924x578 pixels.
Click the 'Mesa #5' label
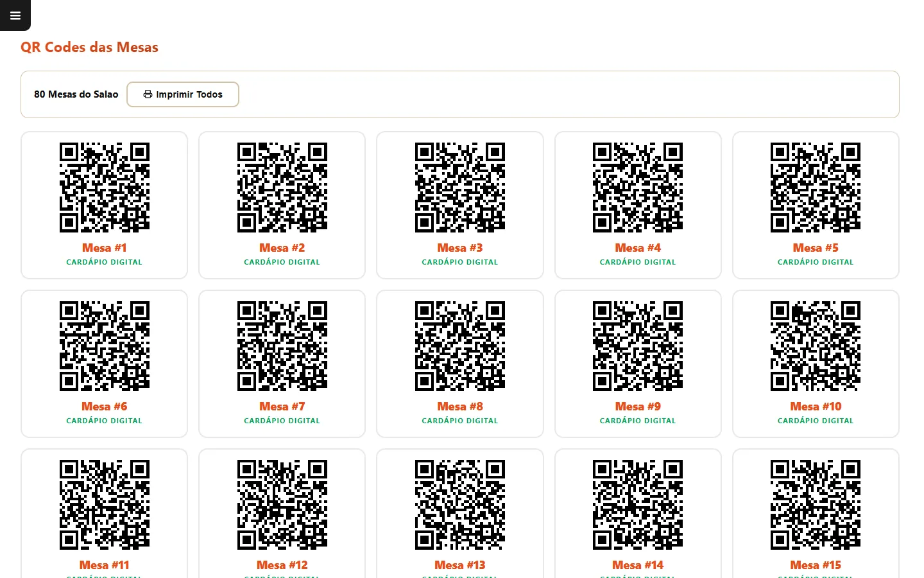816,248
